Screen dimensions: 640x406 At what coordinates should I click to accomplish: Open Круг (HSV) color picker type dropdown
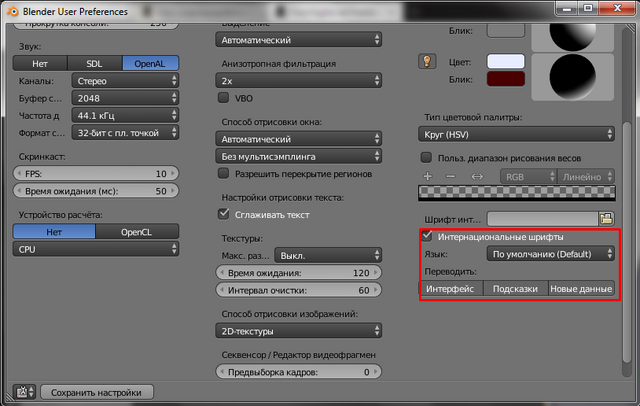coord(516,134)
